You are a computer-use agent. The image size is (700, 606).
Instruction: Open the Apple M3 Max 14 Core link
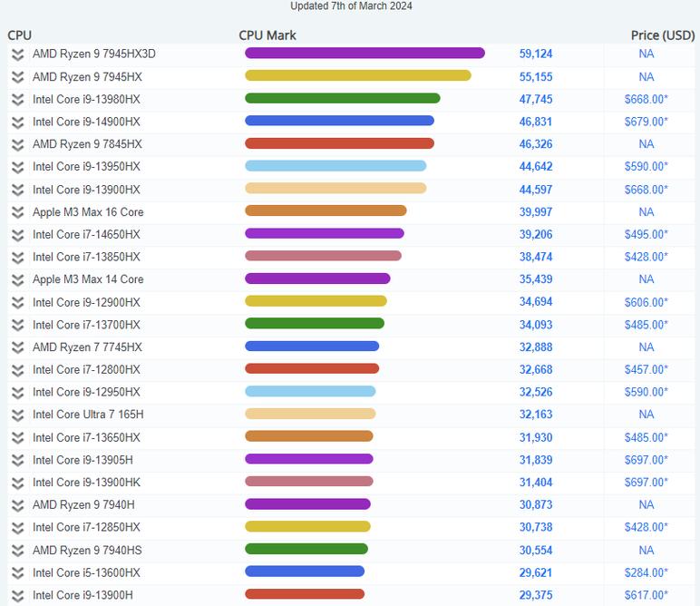click(88, 279)
